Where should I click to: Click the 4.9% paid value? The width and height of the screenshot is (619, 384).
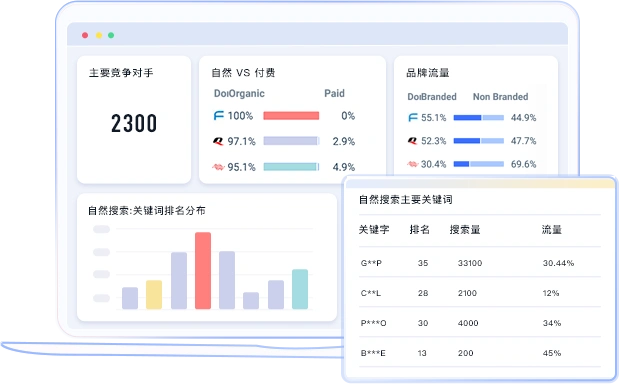pyautogui.click(x=343, y=167)
